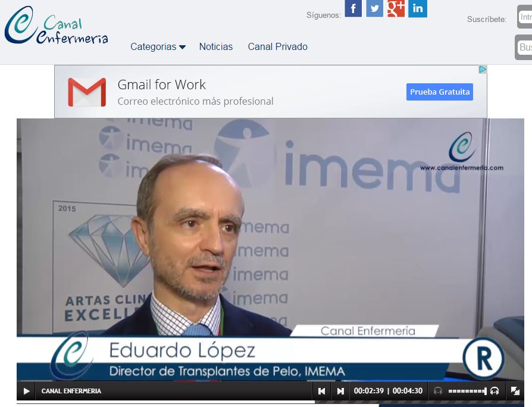532x407 pixels.
Task: Visit the LinkedIn profile icon
Action: click(418, 8)
